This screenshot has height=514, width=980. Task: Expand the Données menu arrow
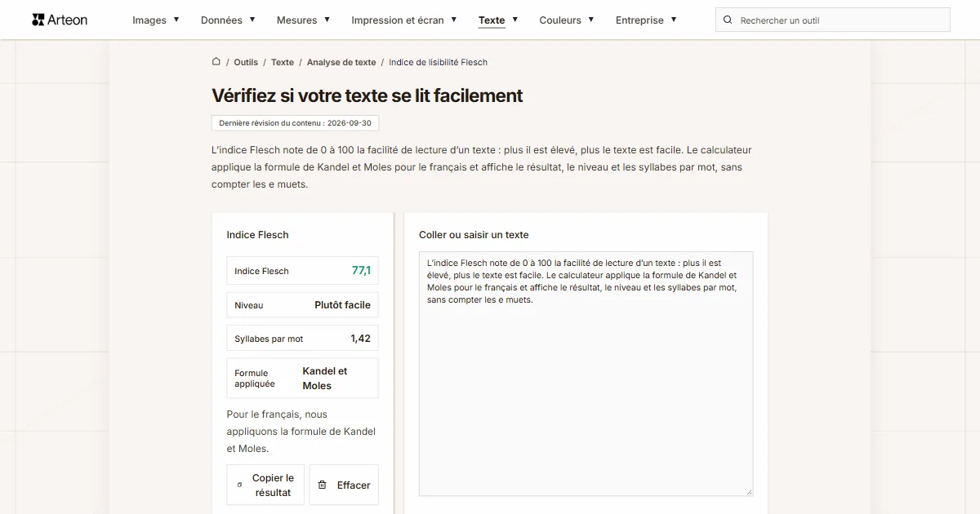(x=252, y=19)
